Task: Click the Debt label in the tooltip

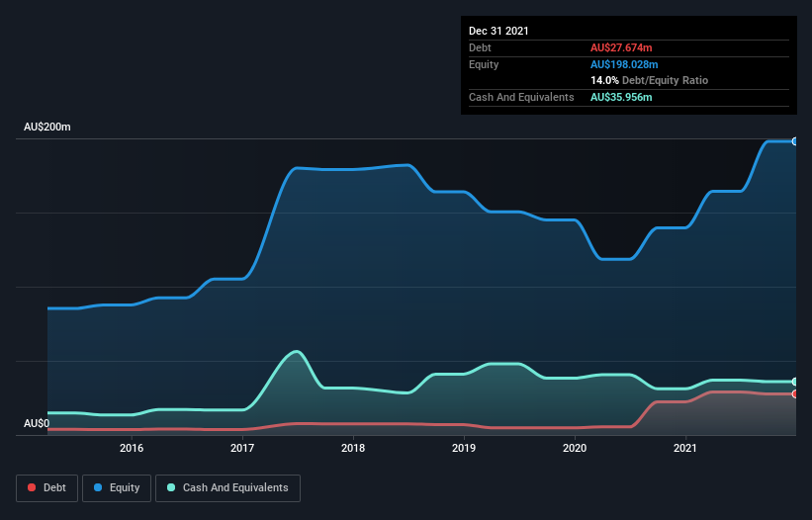Action: pyautogui.click(x=480, y=47)
